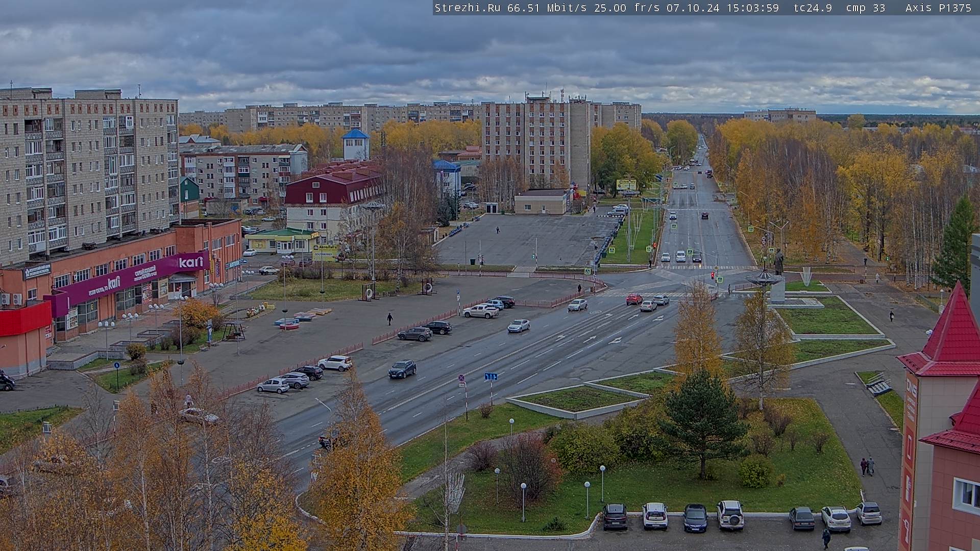Viewport: 980px width, 551px height.
Task: Click the "tc24.9" overlay value
Action: pyautogui.click(x=813, y=8)
